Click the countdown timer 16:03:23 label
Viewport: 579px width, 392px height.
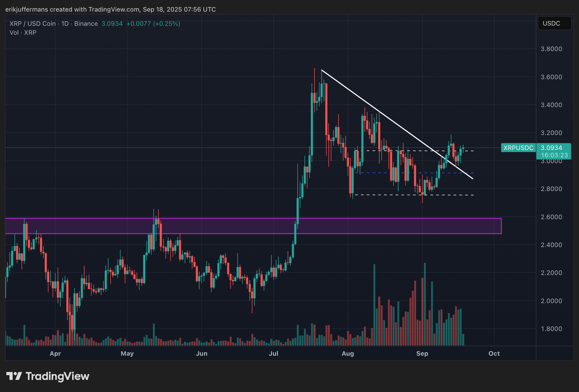(x=554, y=155)
